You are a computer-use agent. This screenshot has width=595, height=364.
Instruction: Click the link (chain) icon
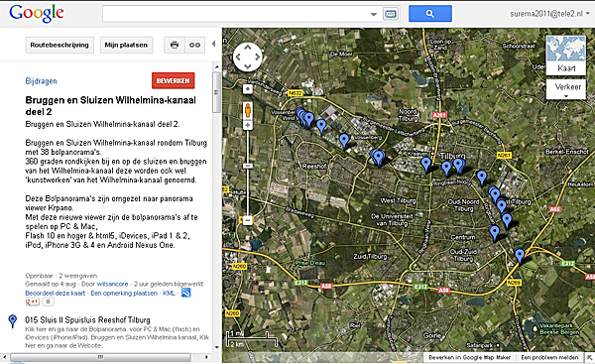tap(194, 45)
